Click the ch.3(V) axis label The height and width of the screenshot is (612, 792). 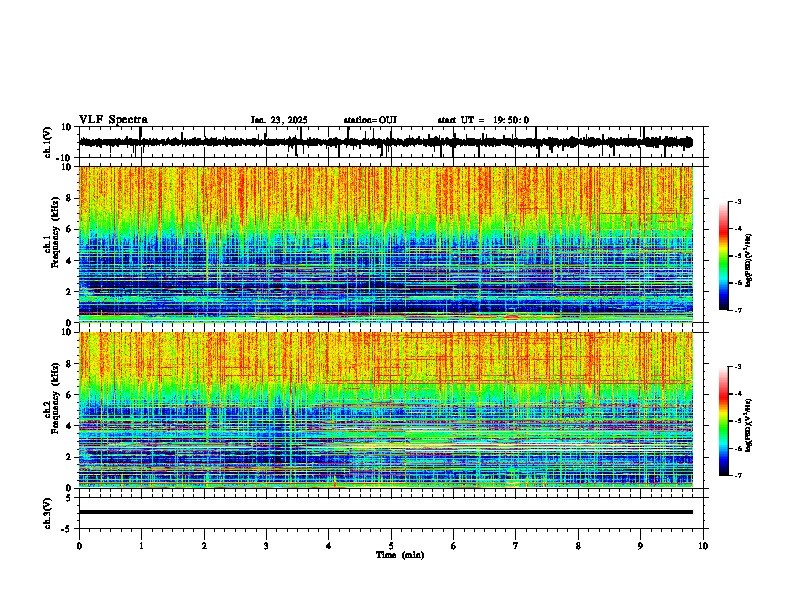point(48,514)
